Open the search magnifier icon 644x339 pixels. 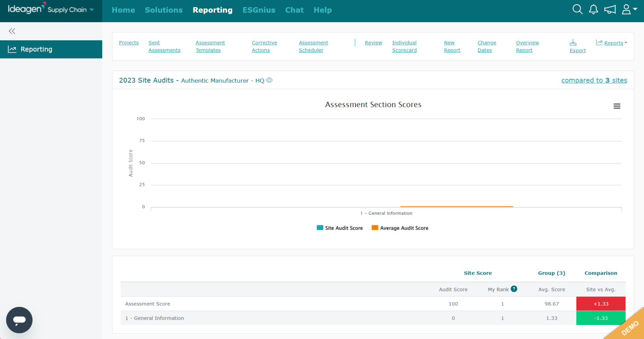click(577, 9)
